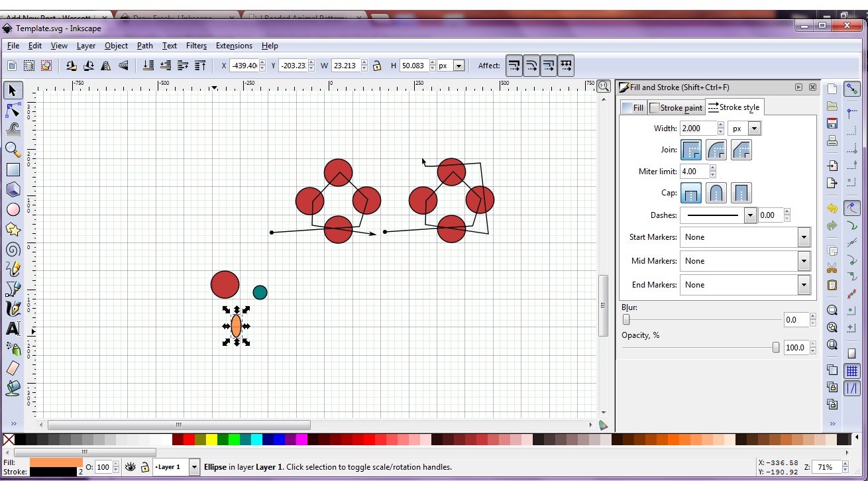The image size is (868, 481).
Task: Toggle Layer 1 lock icon
Action: coord(144,467)
